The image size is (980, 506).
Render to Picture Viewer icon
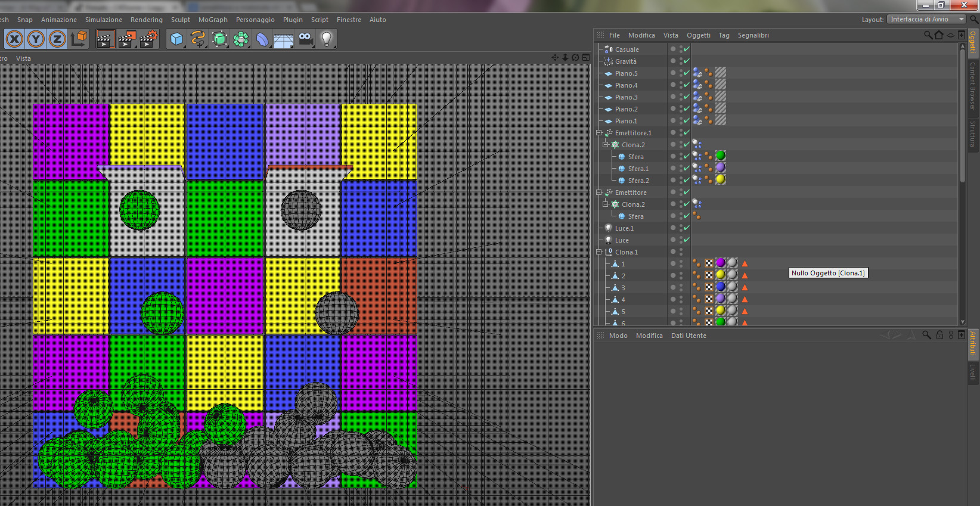click(127, 39)
